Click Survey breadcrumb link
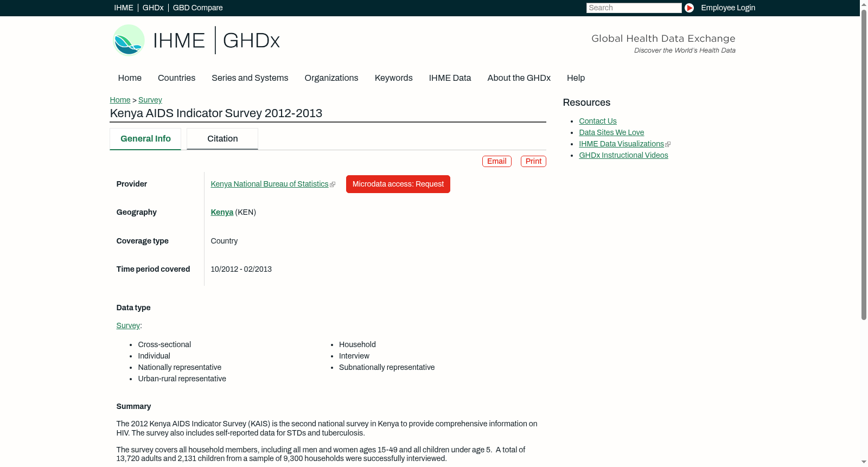 pyautogui.click(x=150, y=100)
